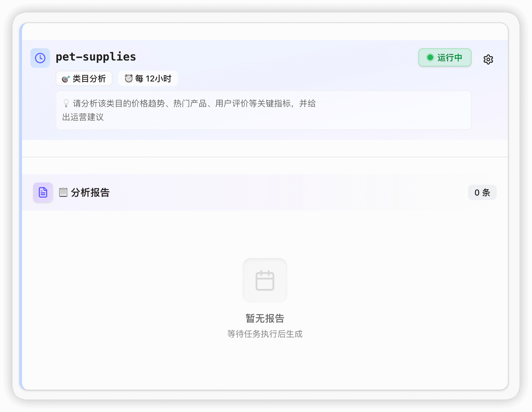Click the calendar icon in the empty state

coord(265,280)
